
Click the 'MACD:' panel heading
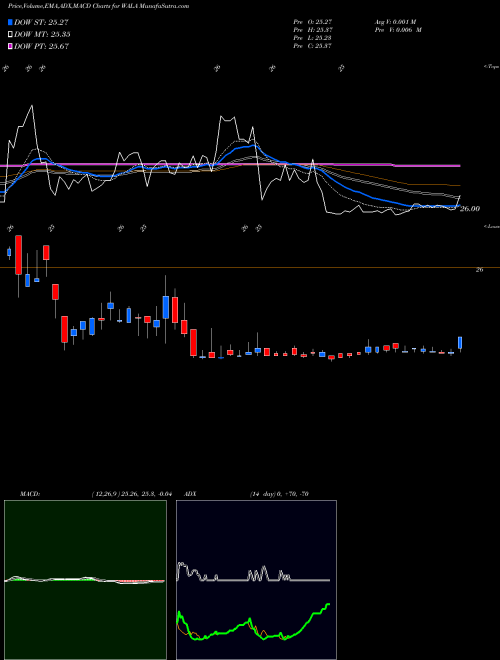pos(30,494)
